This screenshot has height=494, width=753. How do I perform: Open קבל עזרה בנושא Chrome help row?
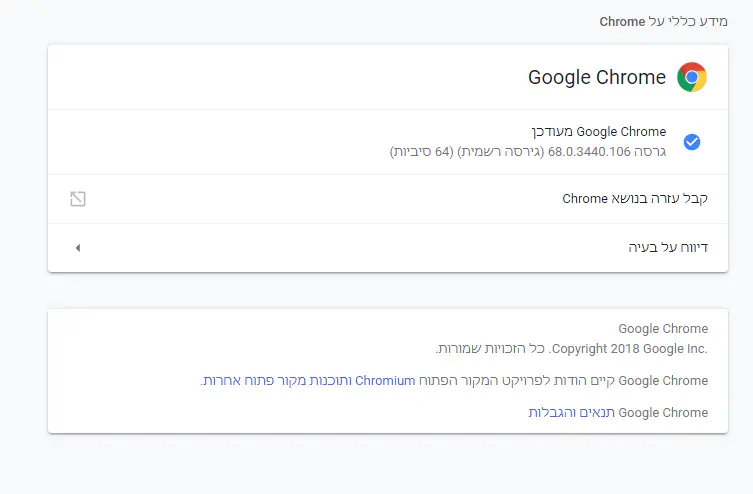click(635, 199)
